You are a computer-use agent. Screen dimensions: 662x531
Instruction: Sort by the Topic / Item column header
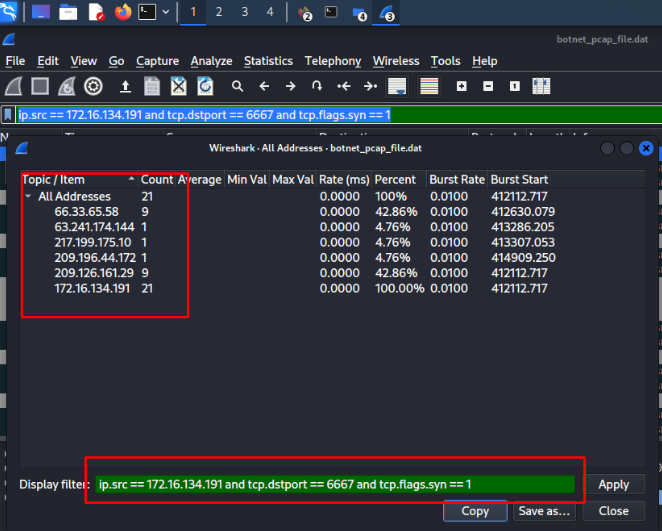point(79,179)
